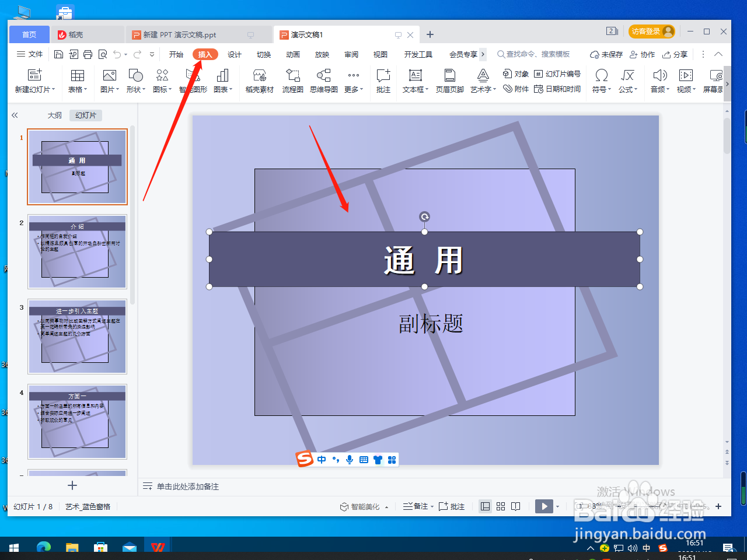Image resolution: width=747 pixels, height=560 pixels.
Task: Open the 形状 shapes dropdown
Action: (135, 80)
